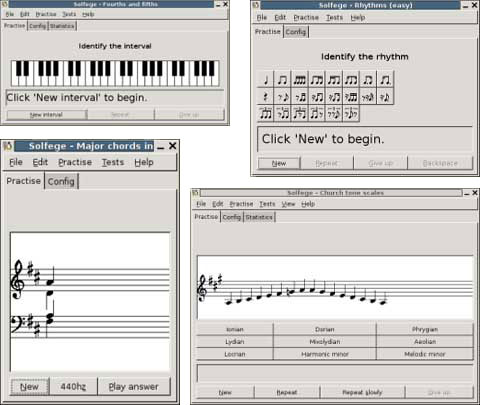Answer with the Dorian scale button
This screenshot has width=480, height=405.
[x=325, y=329]
